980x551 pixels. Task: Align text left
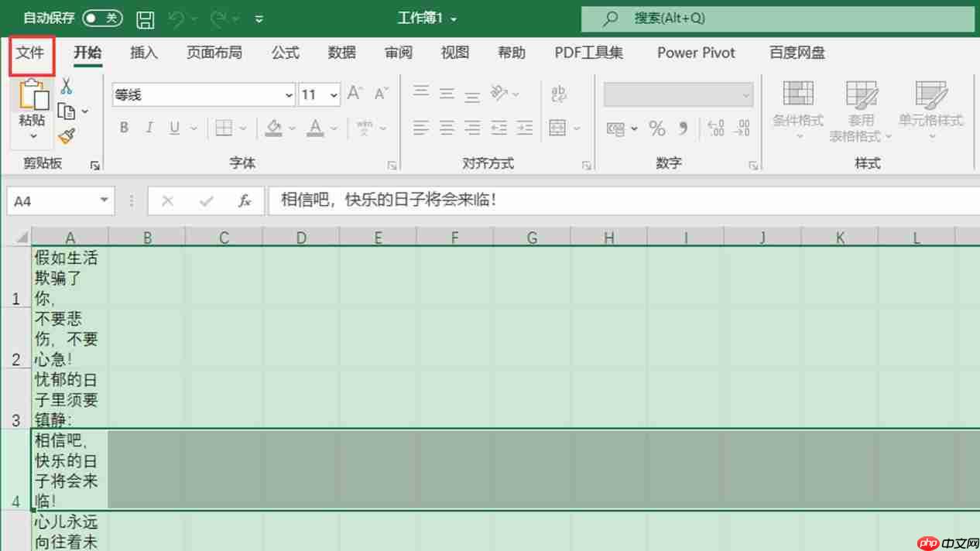(x=421, y=128)
